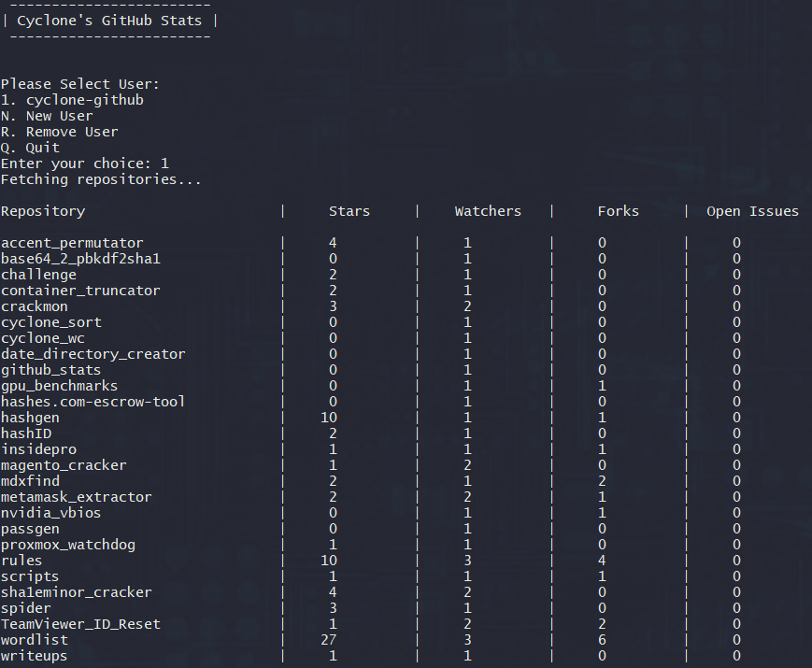Click the mdxfind repository name
This screenshot has height=668, width=812.
pyautogui.click(x=30, y=481)
